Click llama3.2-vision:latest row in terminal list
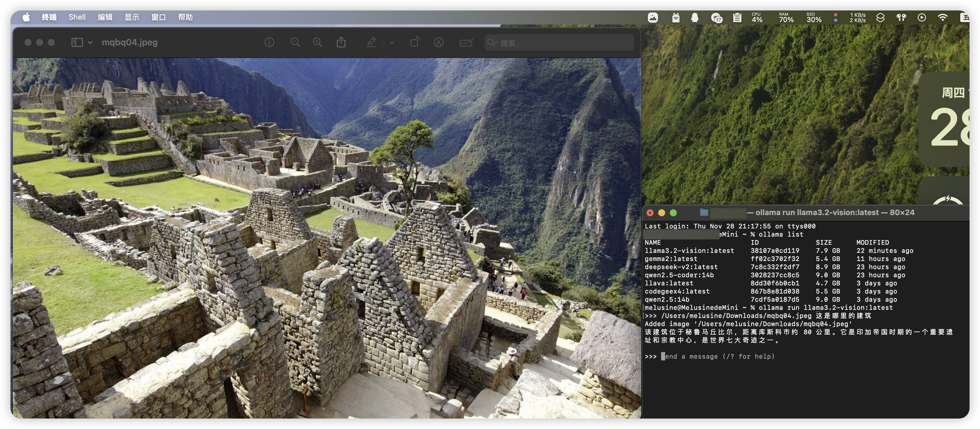980x429 pixels. pyautogui.click(x=779, y=251)
